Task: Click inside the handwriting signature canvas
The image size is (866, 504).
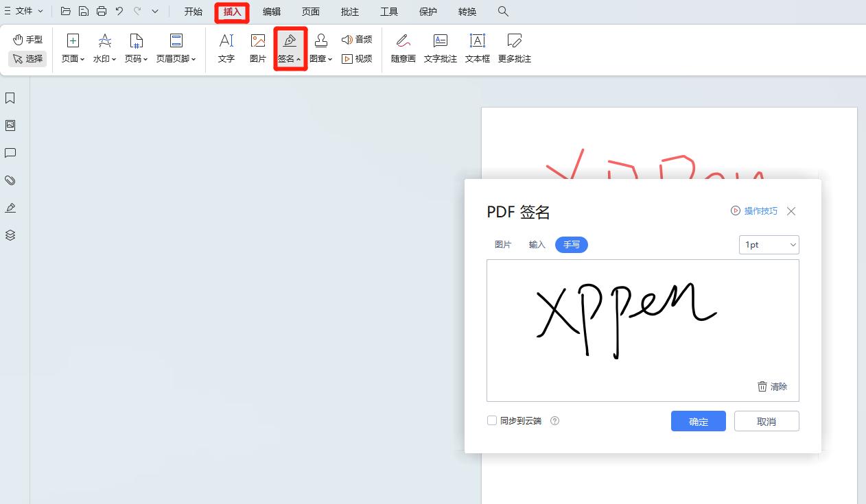Action: click(643, 331)
